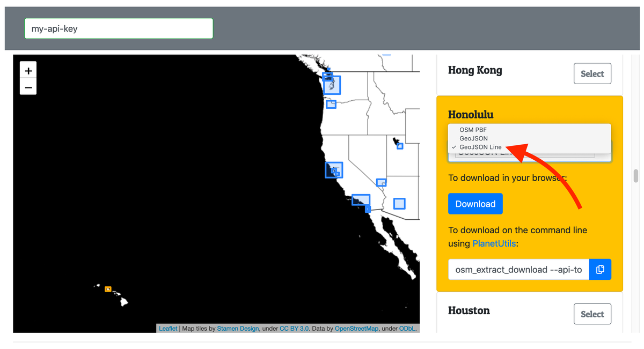Select the small Portland extract square

331,105
